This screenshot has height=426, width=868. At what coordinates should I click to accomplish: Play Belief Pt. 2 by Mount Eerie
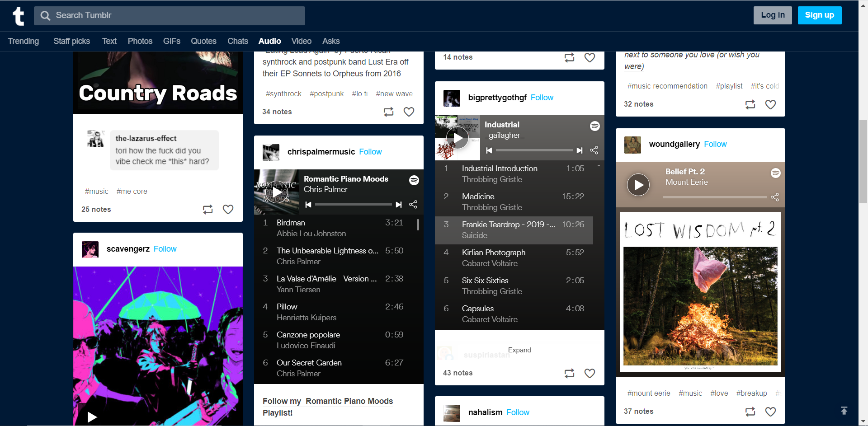(x=638, y=185)
